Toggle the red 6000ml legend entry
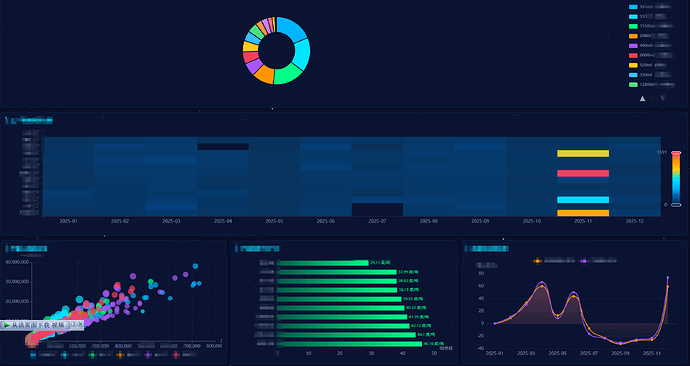Viewport: 690px width, 366px height. pos(652,55)
